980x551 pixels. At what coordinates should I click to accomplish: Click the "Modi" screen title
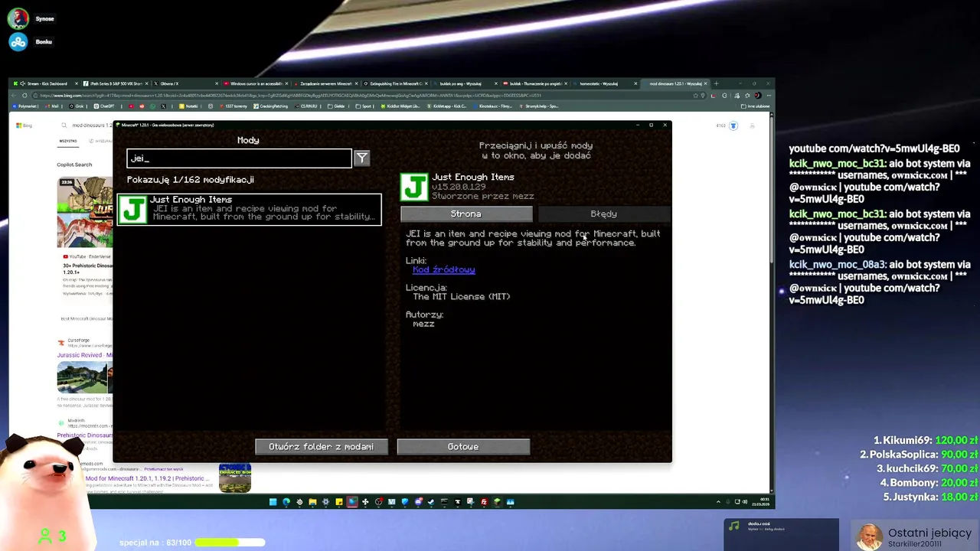pos(248,140)
